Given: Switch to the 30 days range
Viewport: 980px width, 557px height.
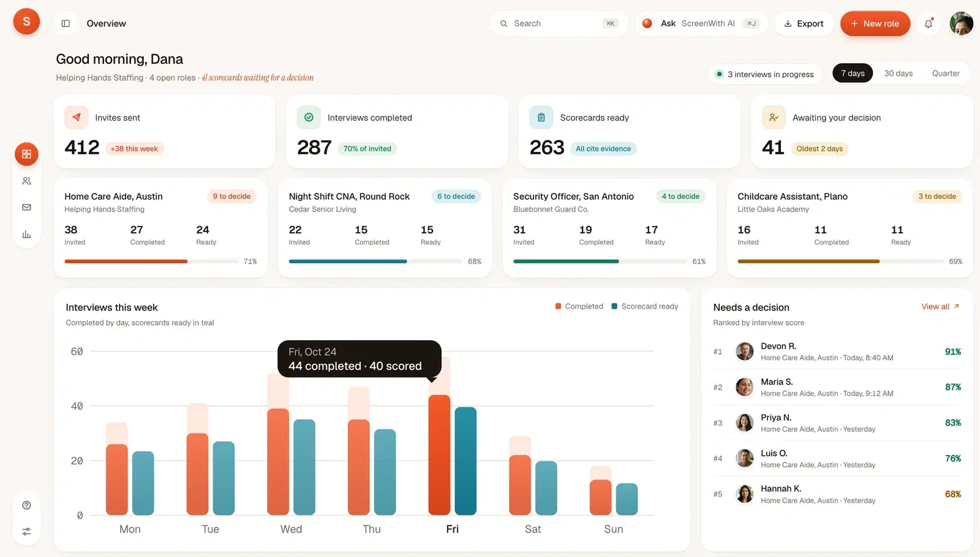Looking at the screenshot, I should point(899,73).
